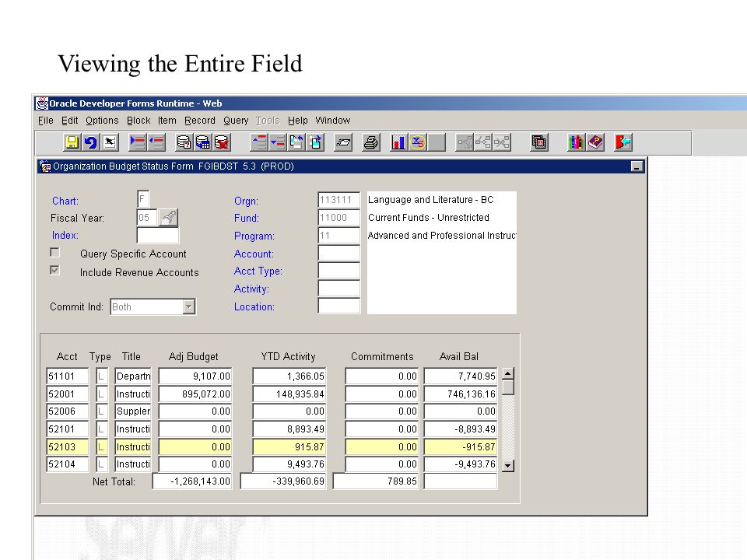Click the colorful books Online Help icon
The height and width of the screenshot is (560, 747).
tap(576, 142)
